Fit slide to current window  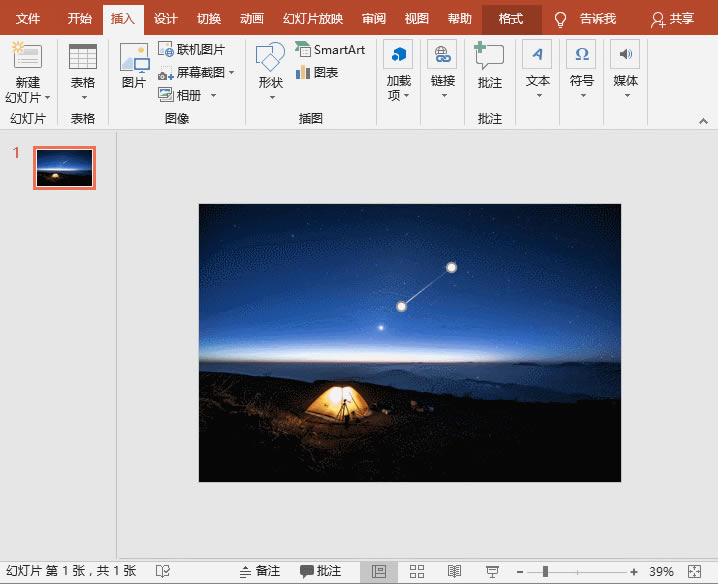pos(697,571)
